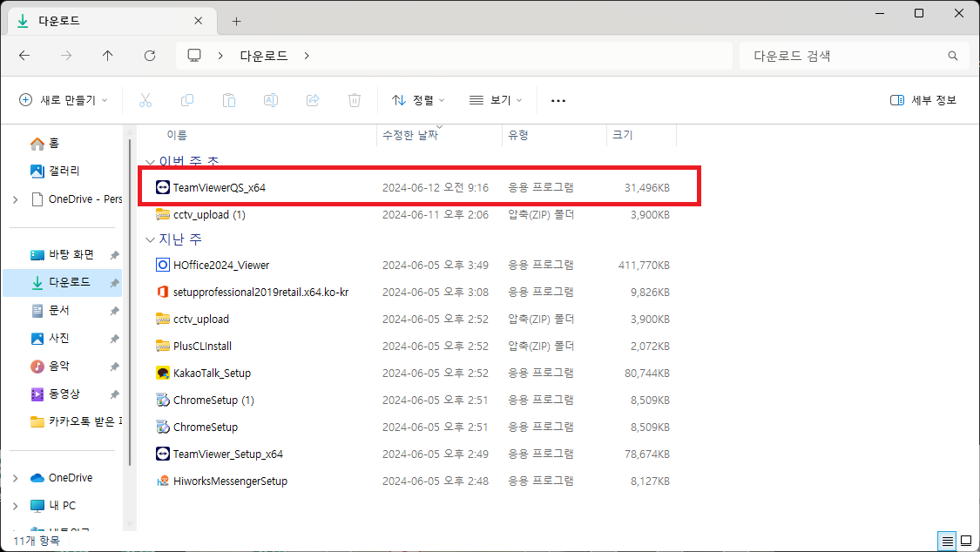Select the setupprofessional2019retail file icon
This screenshot has width=980, height=552.
click(x=163, y=292)
